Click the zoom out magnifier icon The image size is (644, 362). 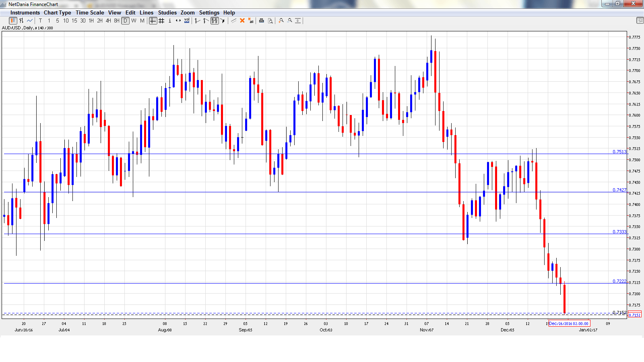click(289, 21)
